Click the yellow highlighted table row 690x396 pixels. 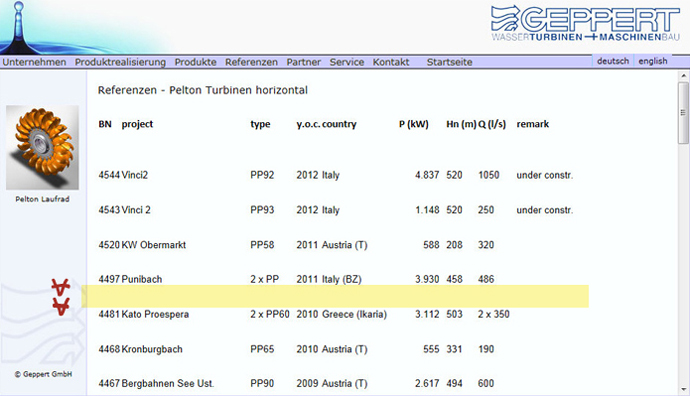(335, 296)
